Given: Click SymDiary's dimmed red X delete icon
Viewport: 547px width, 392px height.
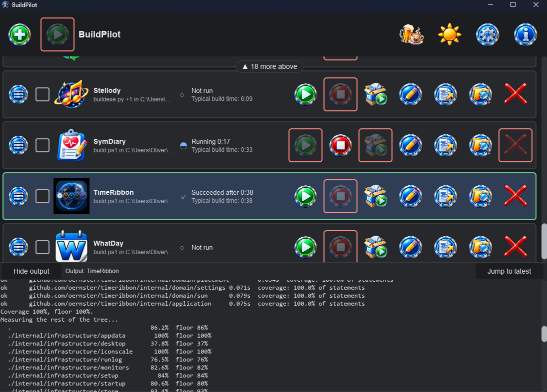Looking at the screenshot, I should [515, 145].
